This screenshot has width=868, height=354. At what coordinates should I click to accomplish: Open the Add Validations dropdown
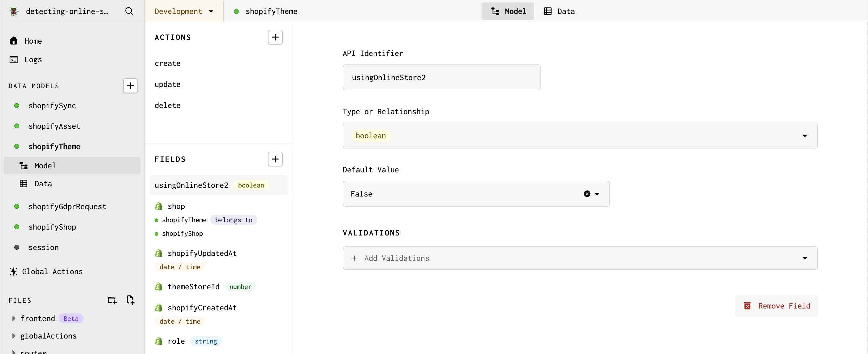tap(580, 258)
